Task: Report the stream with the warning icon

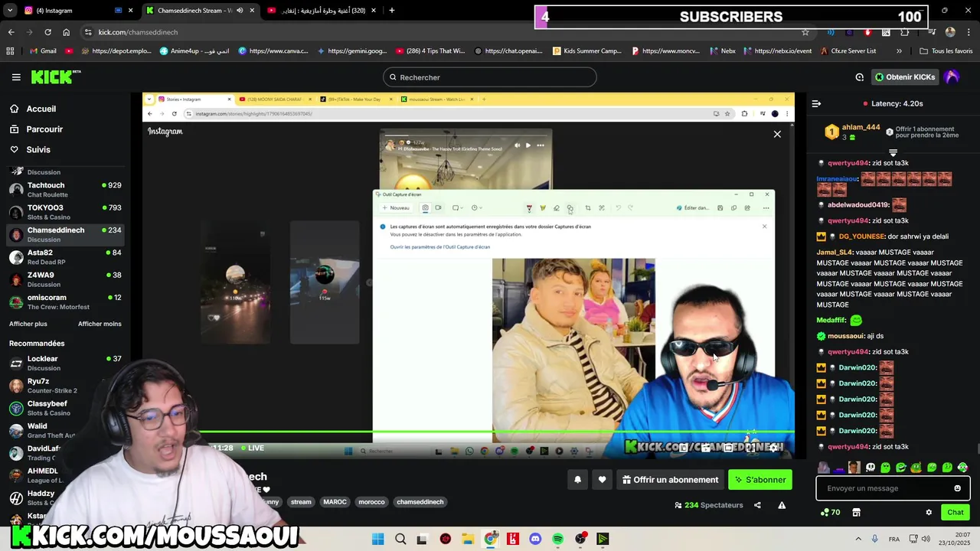Action: pos(782,505)
